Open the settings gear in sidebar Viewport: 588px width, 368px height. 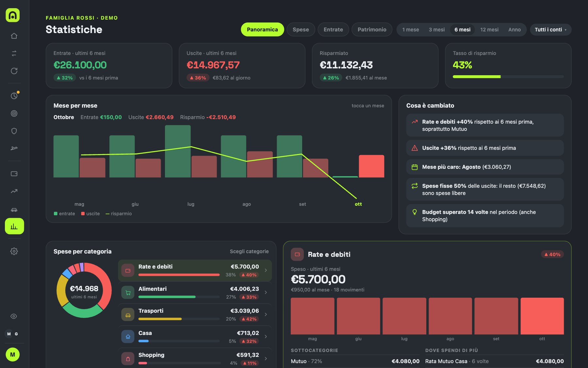pos(14,251)
